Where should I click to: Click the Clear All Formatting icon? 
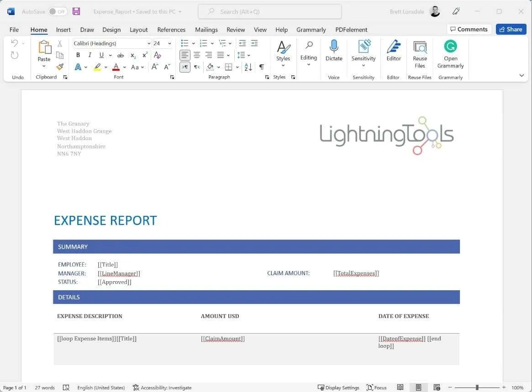coord(157,55)
